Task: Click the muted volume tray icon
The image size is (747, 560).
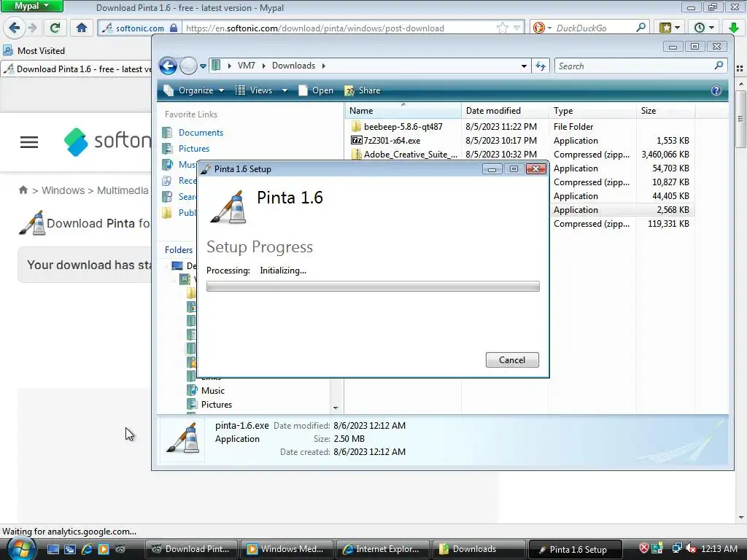Action: point(691,549)
